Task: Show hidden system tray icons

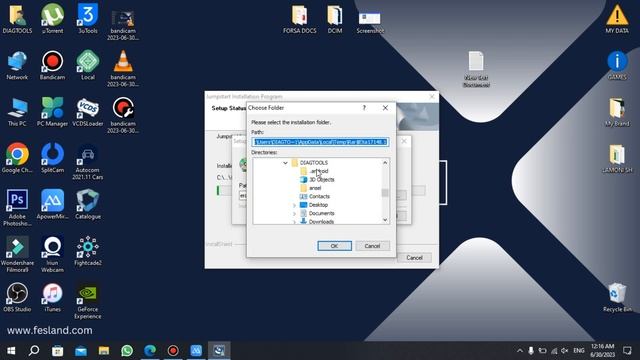Action: 520,351
